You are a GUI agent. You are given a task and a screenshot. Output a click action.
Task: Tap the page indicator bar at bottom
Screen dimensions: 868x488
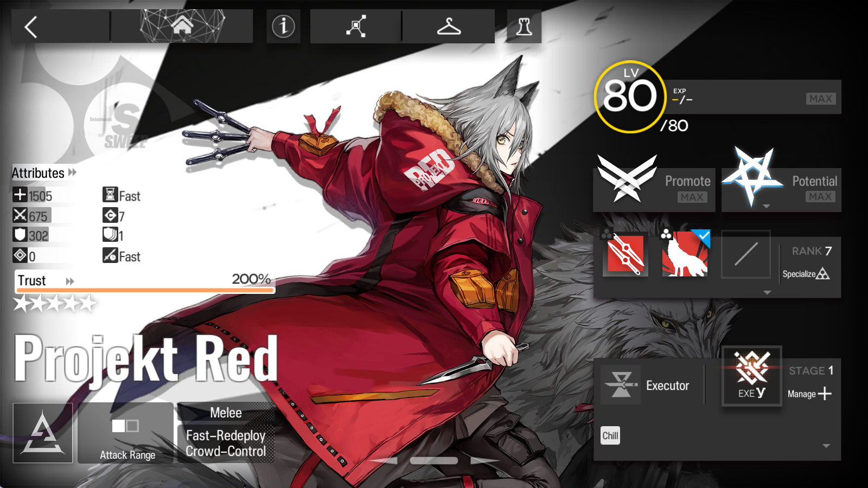coord(434,461)
